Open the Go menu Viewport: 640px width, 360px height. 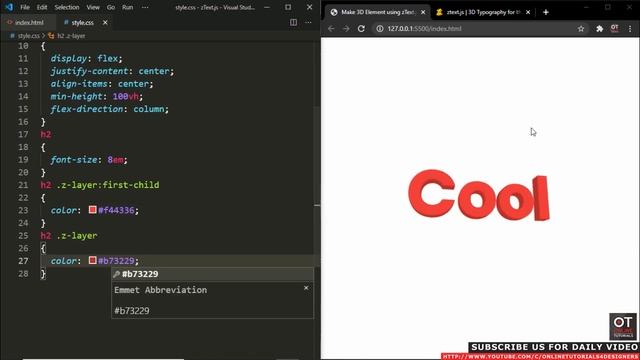(x=111, y=7)
